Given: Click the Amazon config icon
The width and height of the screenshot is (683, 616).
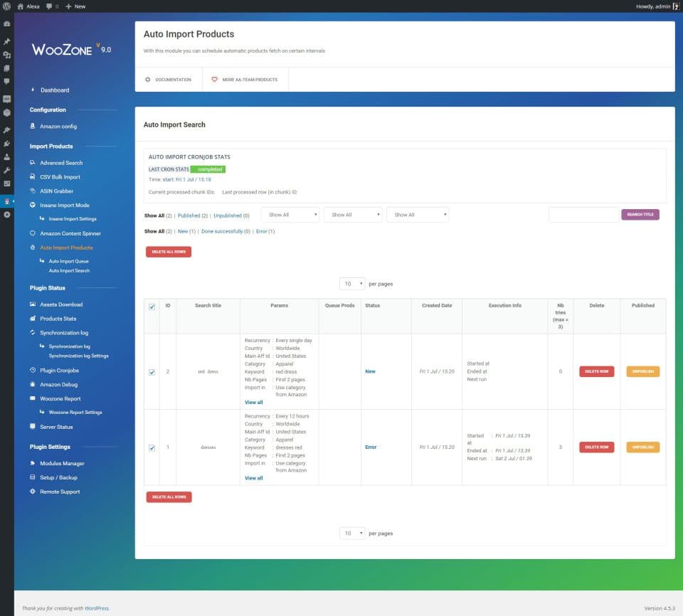Looking at the screenshot, I should 33,126.
